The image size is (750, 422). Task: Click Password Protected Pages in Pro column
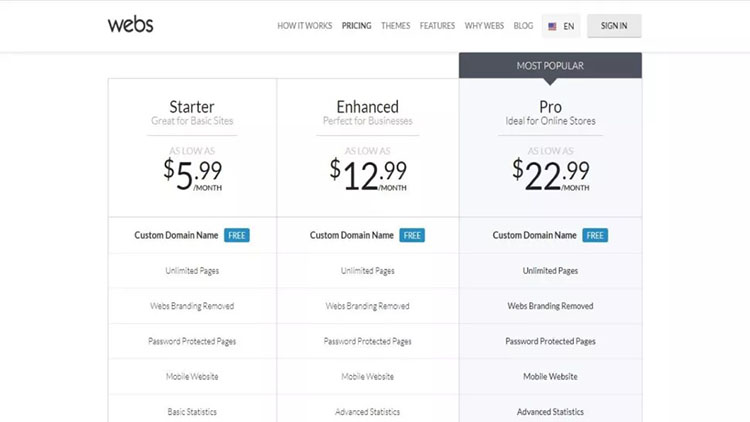(x=550, y=341)
